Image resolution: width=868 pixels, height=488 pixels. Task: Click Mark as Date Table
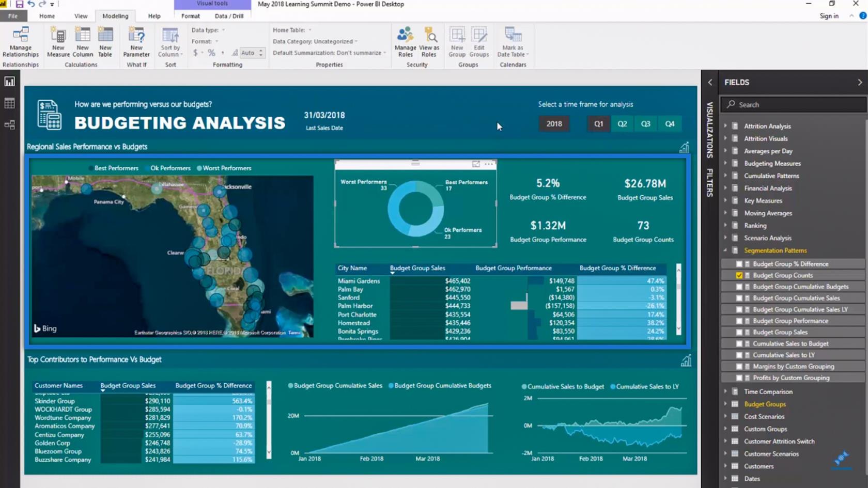513,42
